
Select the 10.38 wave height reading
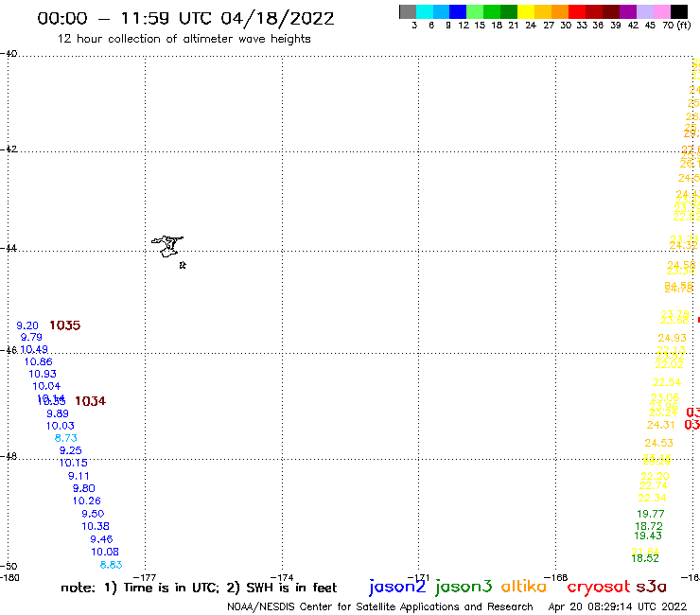[96, 526]
